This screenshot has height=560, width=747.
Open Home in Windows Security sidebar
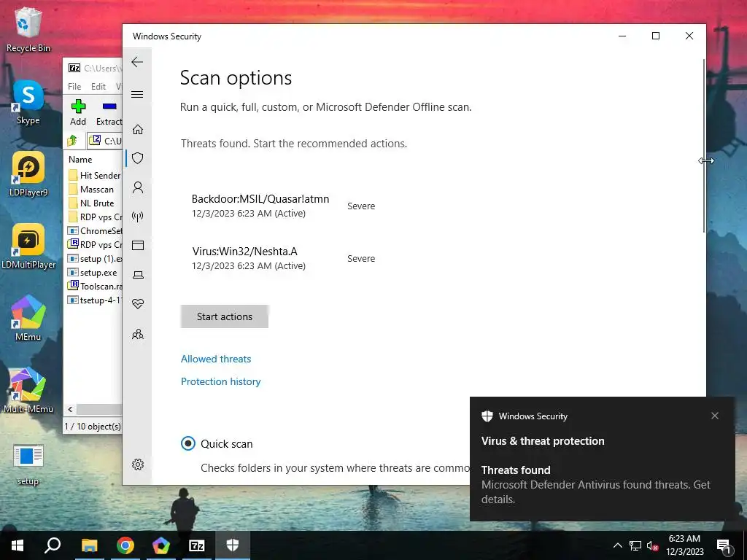point(138,130)
